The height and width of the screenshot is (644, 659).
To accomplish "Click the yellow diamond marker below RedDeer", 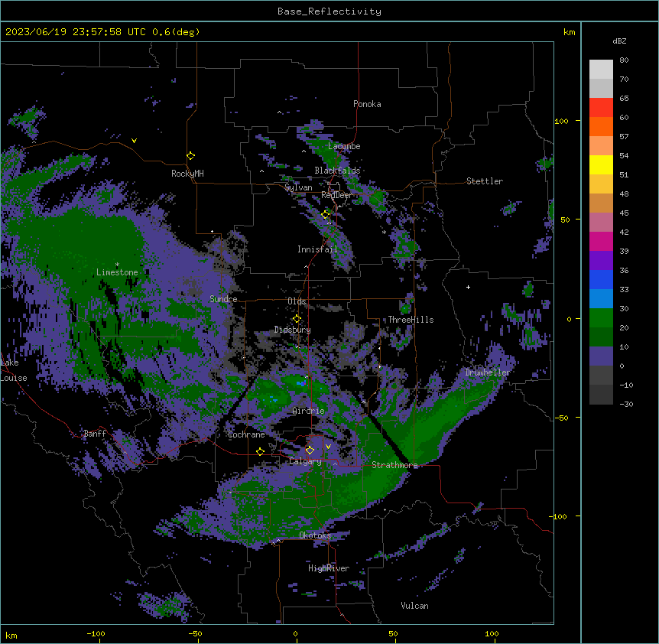I will click(x=326, y=215).
